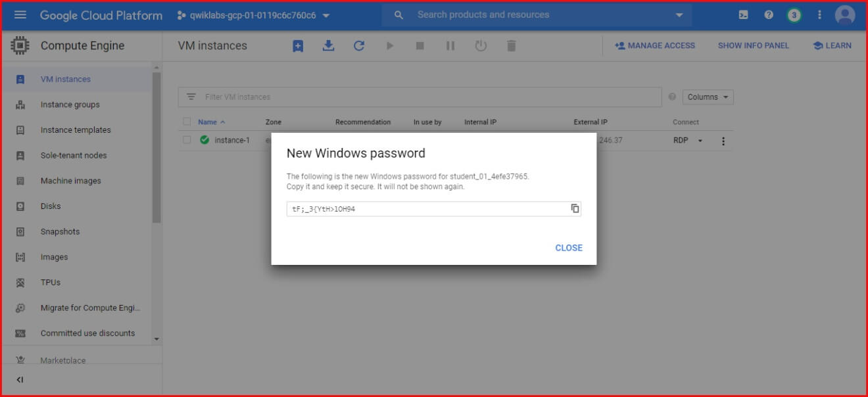
Task: Open the instance-1 name link
Action: coord(232,140)
